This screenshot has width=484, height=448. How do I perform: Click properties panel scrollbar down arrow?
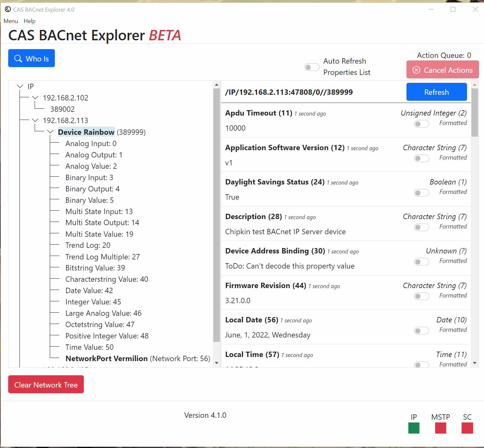(475, 363)
